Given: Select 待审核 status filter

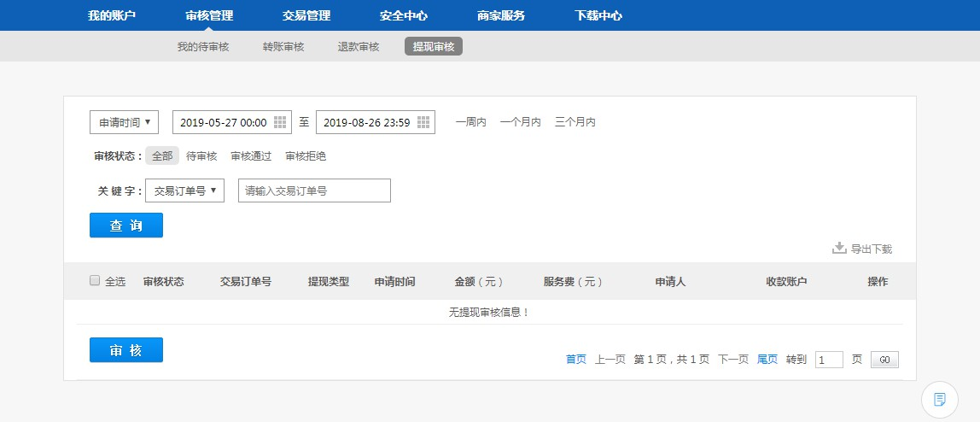Looking at the screenshot, I should coord(201,156).
